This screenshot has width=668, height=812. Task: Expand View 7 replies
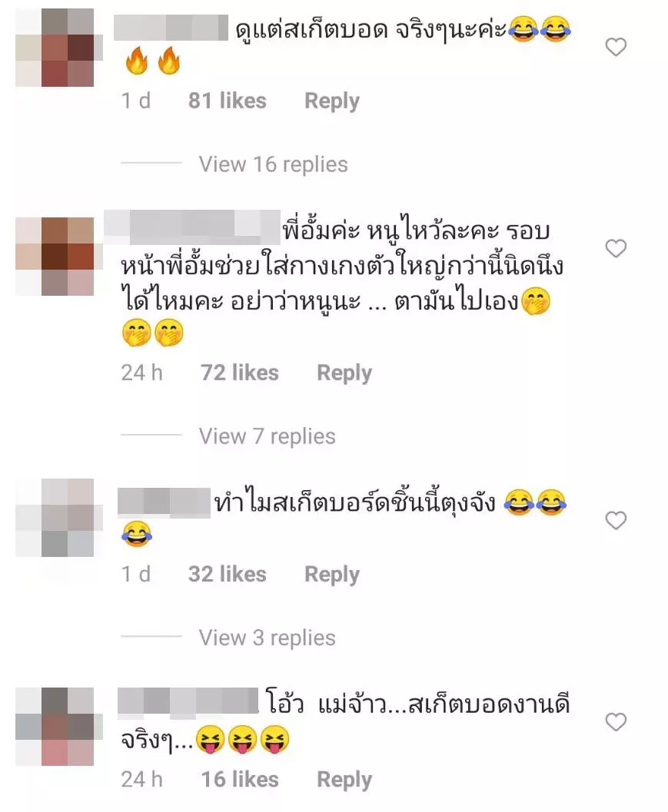pos(267,436)
